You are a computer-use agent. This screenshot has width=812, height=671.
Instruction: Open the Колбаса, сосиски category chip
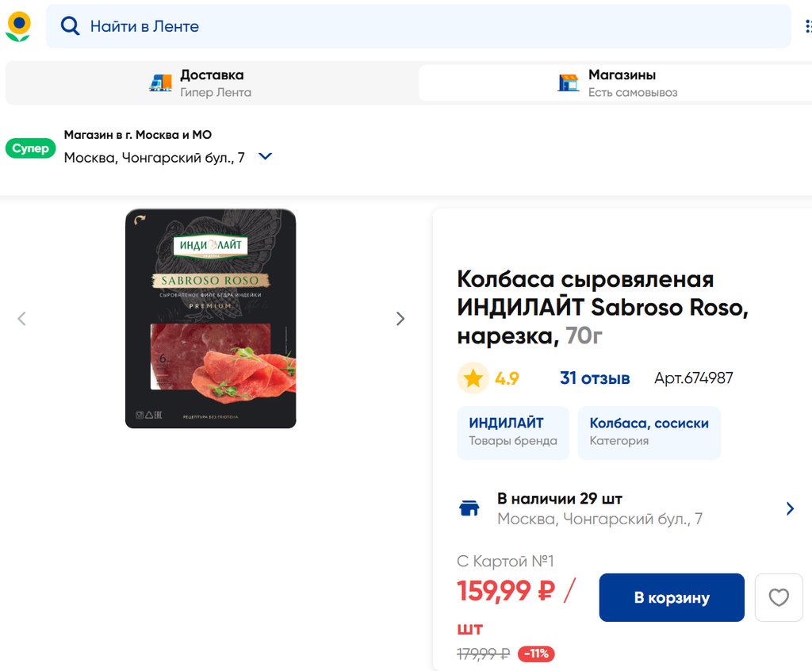tap(649, 432)
